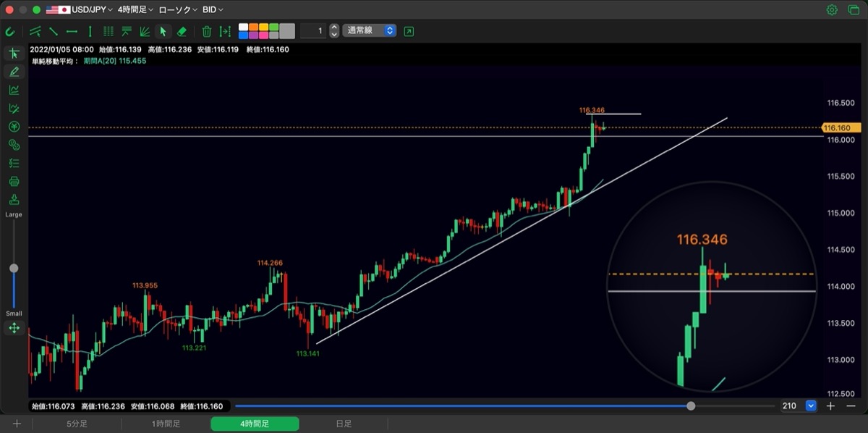Image resolution: width=868 pixels, height=433 pixels.
Task: Select the horizontal line drawing tool
Action: [x=72, y=31]
